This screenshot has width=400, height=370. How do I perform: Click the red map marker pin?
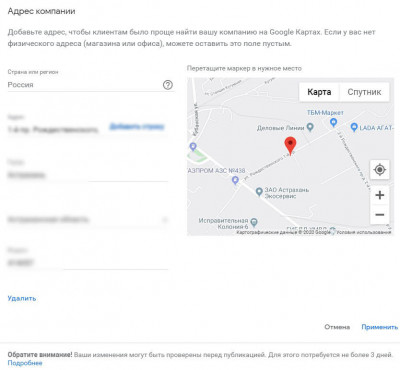tap(290, 146)
